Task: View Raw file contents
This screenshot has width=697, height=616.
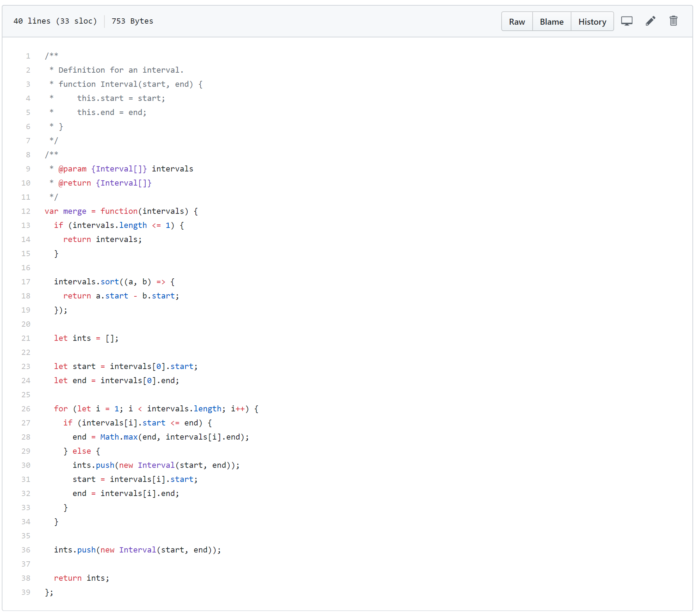Action: [517, 22]
